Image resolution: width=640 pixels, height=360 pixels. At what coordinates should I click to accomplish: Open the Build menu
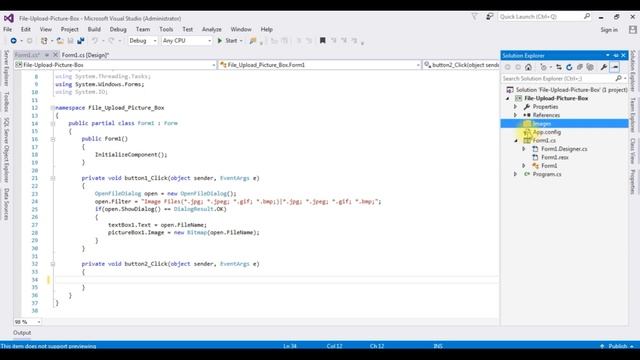click(94, 29)
